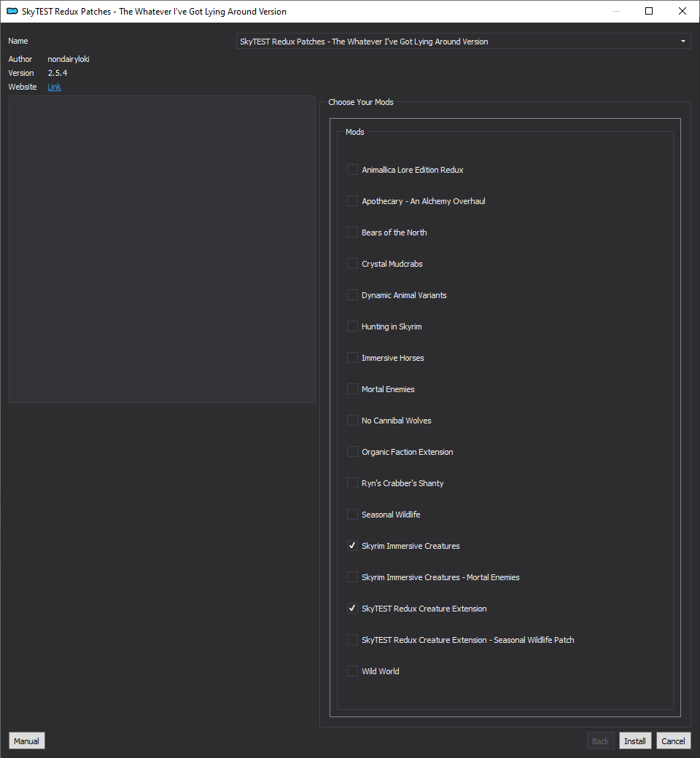Click the Mod Organizer icon in title bar
Viewport: 700px width, 758px height.
click(x=12, y=11)
